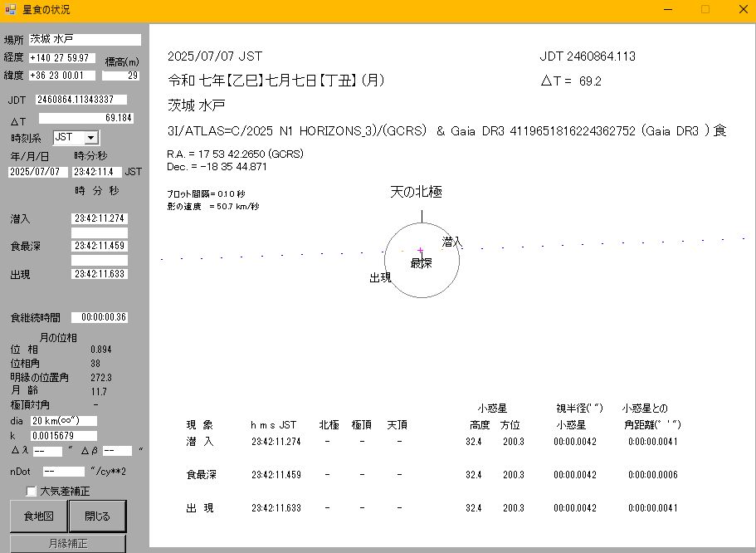
Task: Click the 月縁補正 button
Action: coord(67,543)
